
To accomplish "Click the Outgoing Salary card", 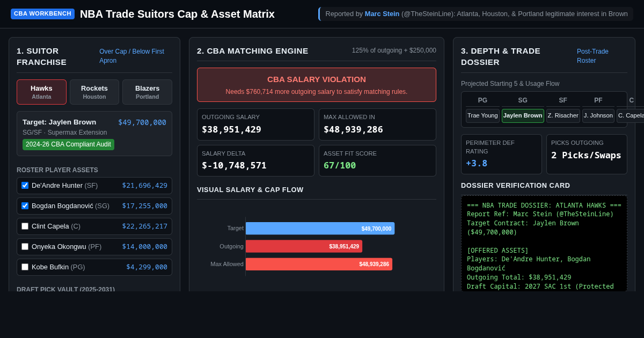I will coord(255,124).
